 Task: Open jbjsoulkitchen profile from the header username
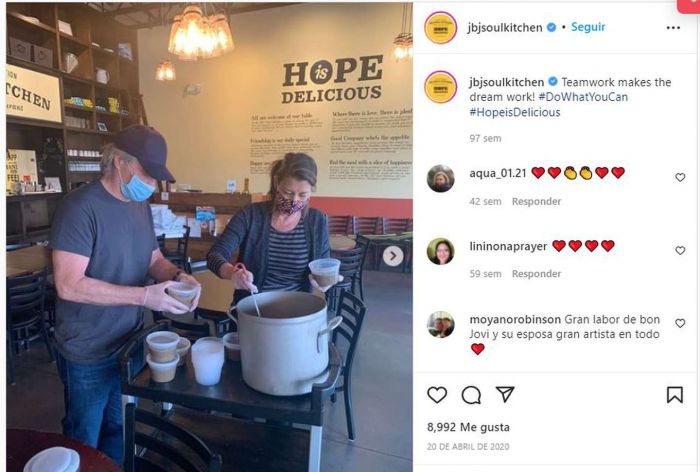click(x=505, y=27)
